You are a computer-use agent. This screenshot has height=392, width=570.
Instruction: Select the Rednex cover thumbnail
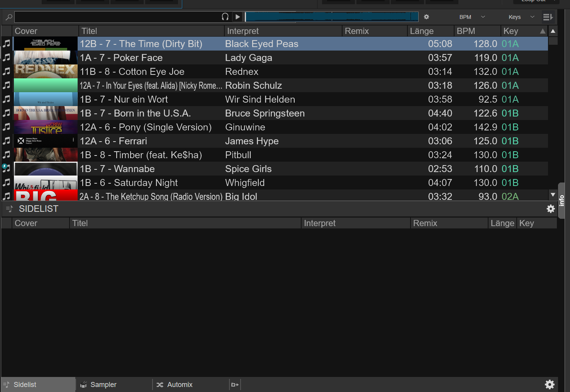(x=46, y=71)
